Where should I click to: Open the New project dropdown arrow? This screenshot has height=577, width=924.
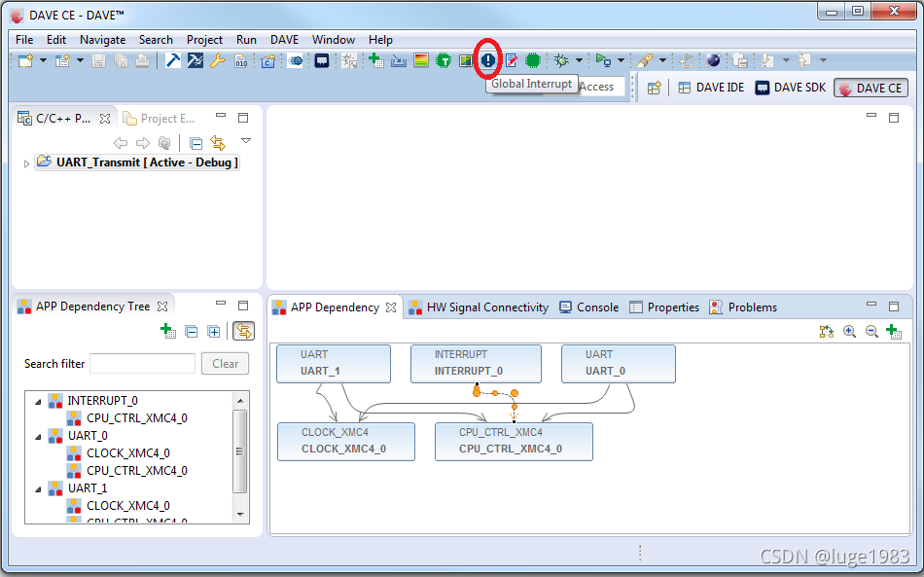coord(43,60)
